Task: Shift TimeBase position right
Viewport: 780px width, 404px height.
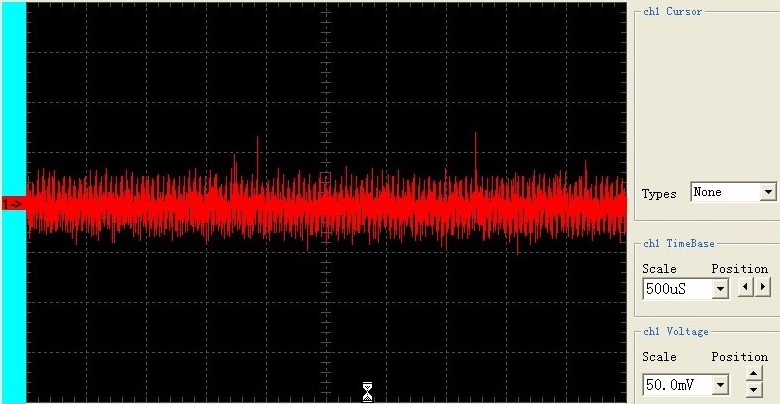Action: (763, 288)
